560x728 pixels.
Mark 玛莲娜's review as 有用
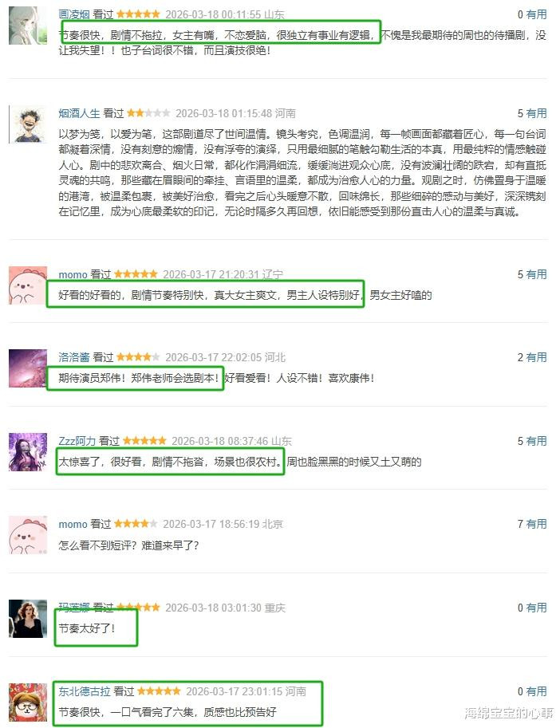536,608
